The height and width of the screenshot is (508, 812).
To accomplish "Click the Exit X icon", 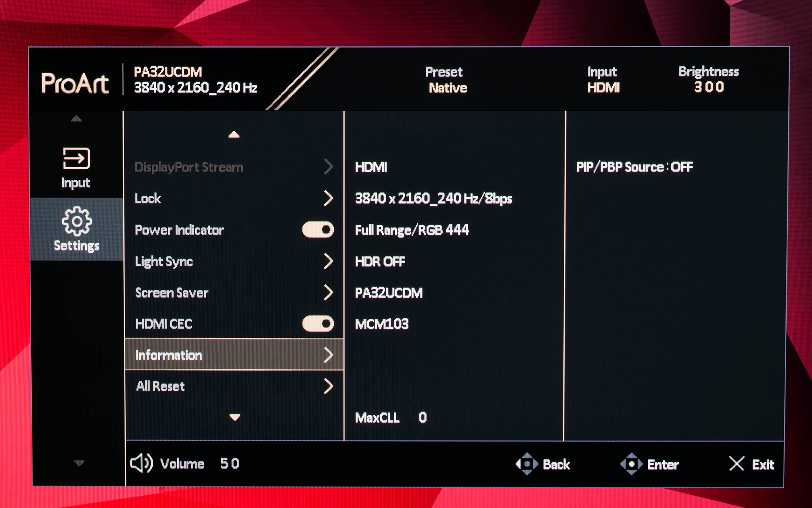I will pos(736,464).
